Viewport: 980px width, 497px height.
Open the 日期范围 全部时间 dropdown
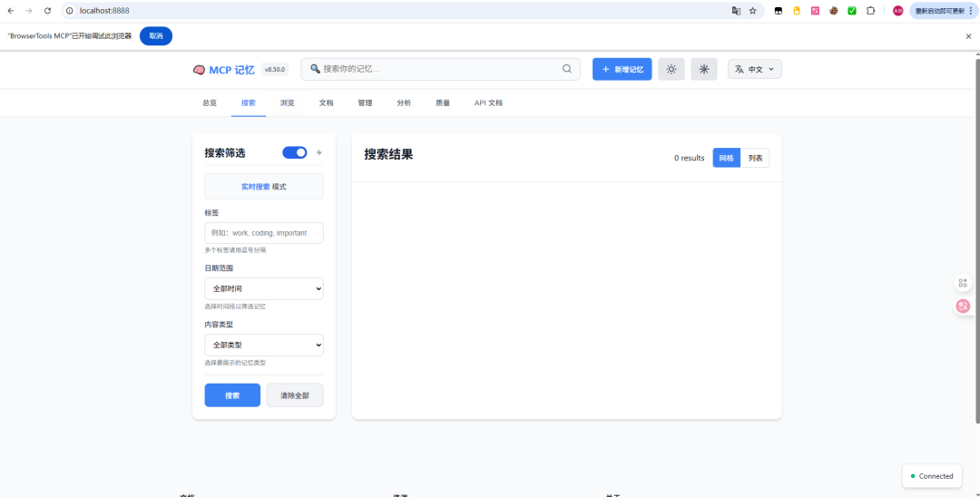[263, 289]
